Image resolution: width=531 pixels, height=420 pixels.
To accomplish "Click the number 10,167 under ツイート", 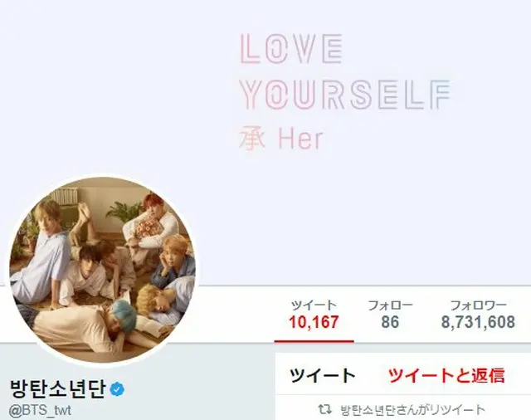I will point(314,322).
